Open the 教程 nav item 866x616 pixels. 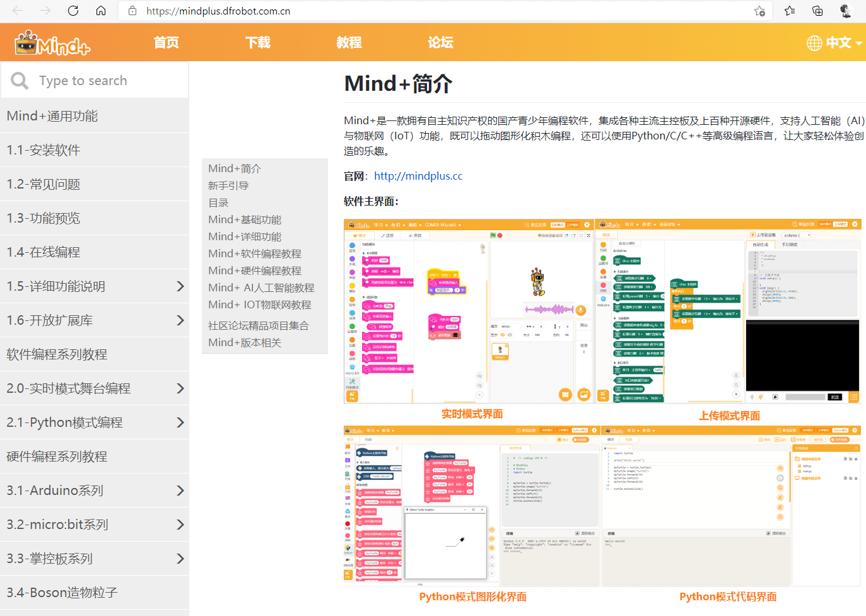point(349,42)
